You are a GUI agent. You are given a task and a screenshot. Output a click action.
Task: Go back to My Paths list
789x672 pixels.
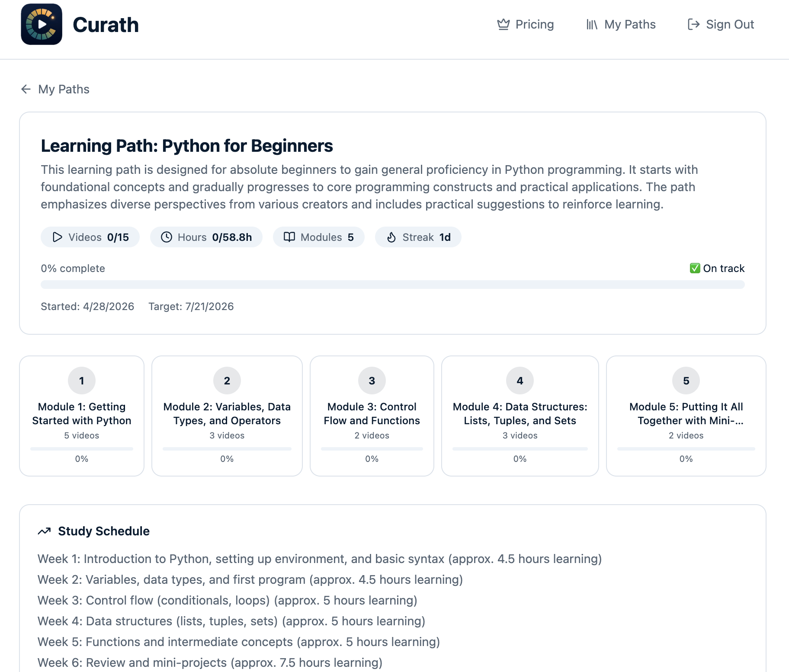[x=55, y=89]
